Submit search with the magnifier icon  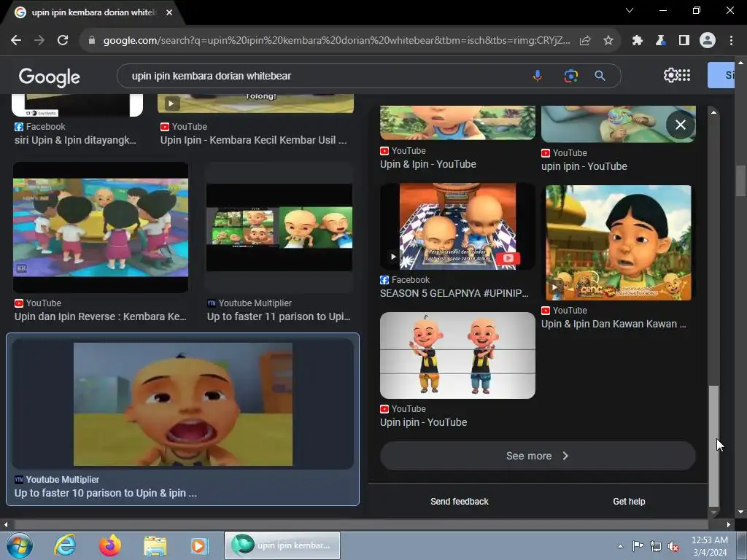(600, 76)
